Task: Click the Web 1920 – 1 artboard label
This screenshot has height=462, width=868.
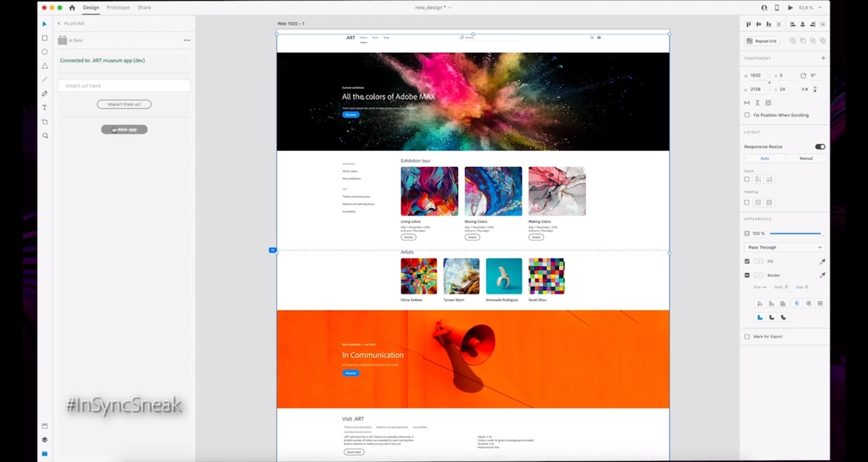Action: point(291,24)
